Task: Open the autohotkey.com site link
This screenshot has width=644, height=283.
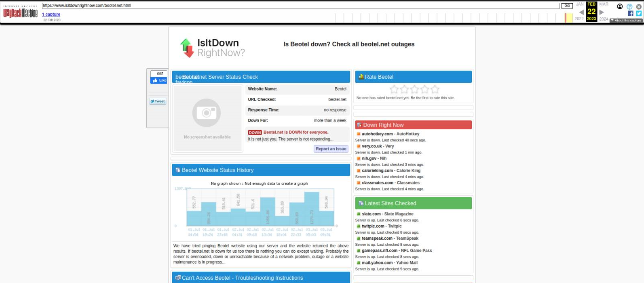Action: click(377, 134)
